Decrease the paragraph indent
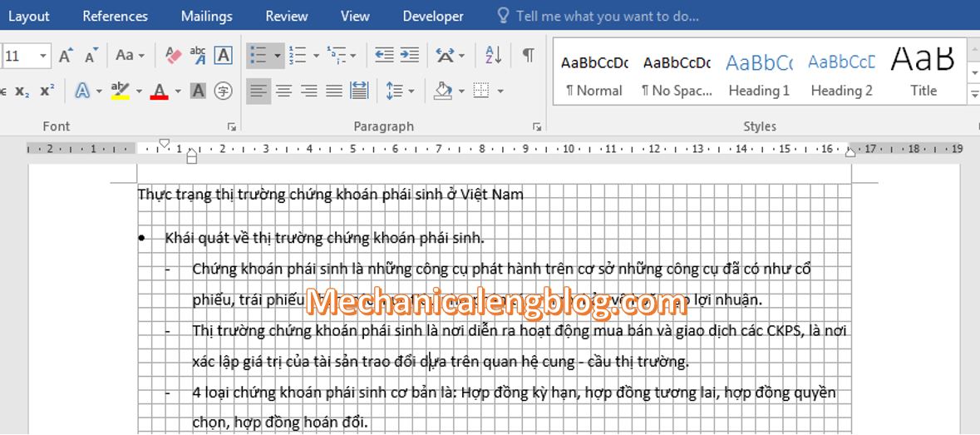 [384, 56]
